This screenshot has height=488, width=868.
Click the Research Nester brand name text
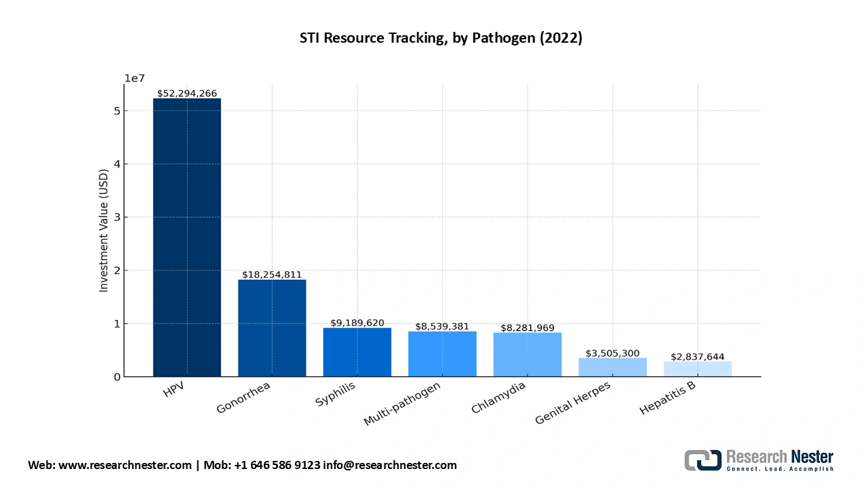point(780,457)
